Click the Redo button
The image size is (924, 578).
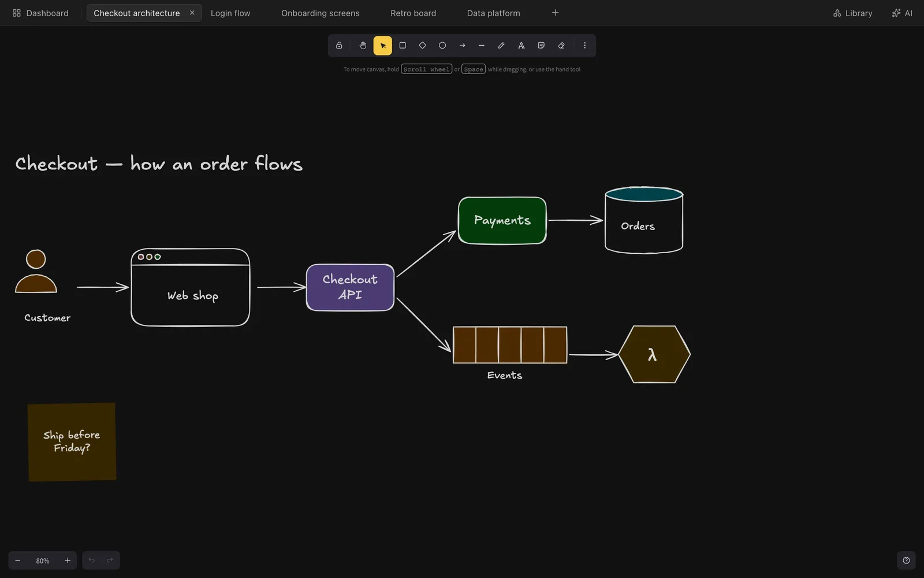(110, 561)
